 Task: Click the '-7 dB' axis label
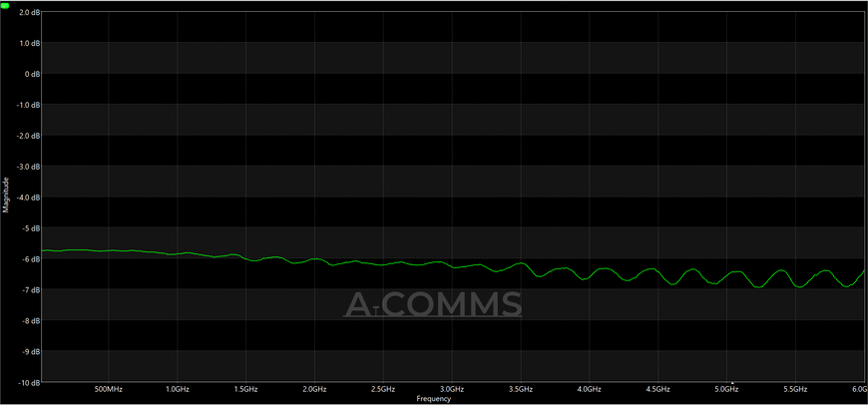coord(30,289)
